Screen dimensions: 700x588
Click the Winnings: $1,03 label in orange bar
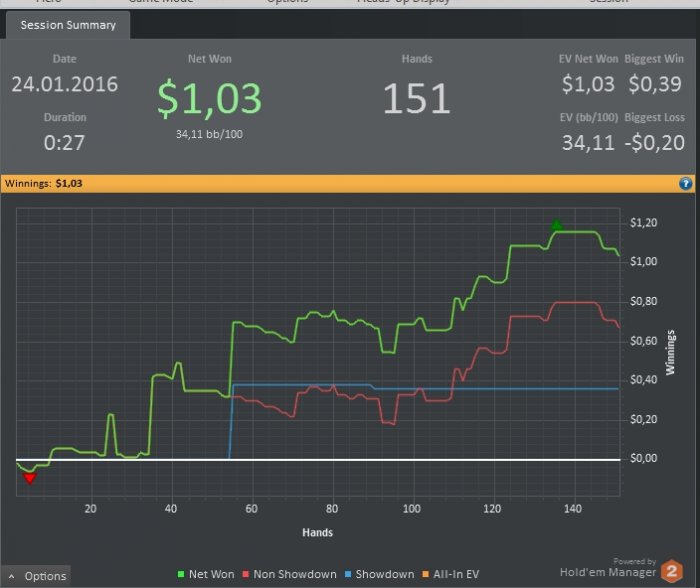click(44, 183)
